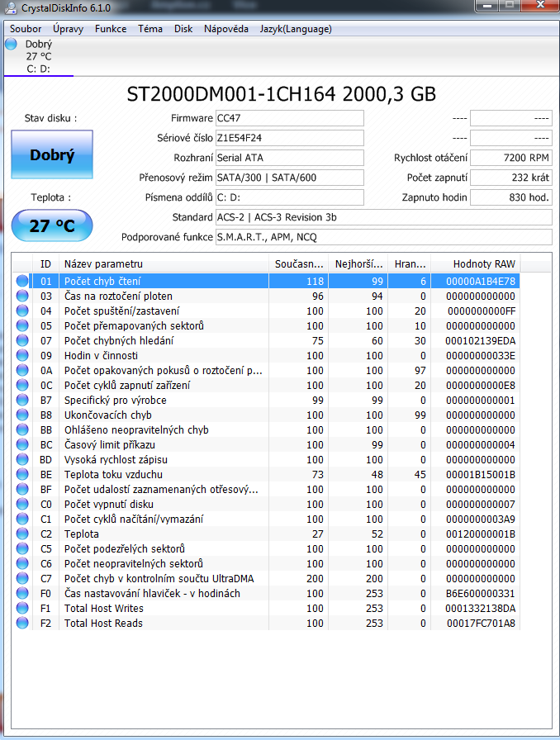Select the C: D: disk tab at top
This screenshot has height=740, width=560.
coord(39,57)
